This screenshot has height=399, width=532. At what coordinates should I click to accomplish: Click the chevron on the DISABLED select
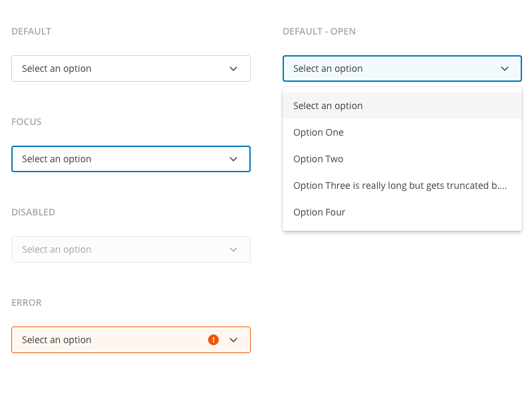(x=233, y=249)
